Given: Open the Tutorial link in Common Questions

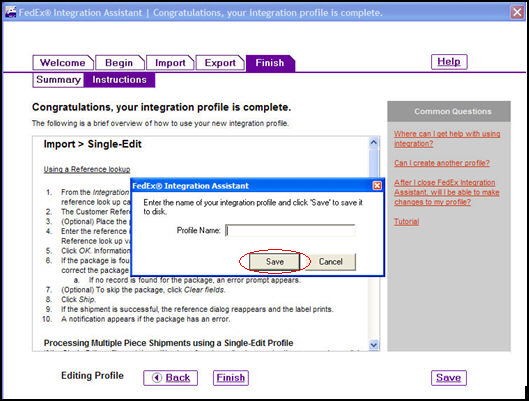Looking at the screenshot, I should 407,222.
